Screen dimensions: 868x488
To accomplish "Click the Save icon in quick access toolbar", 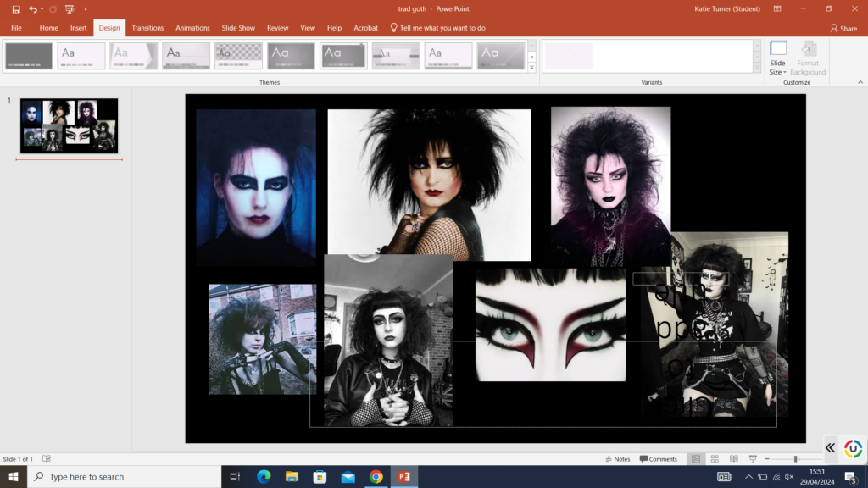I will [x=16, y=9].
